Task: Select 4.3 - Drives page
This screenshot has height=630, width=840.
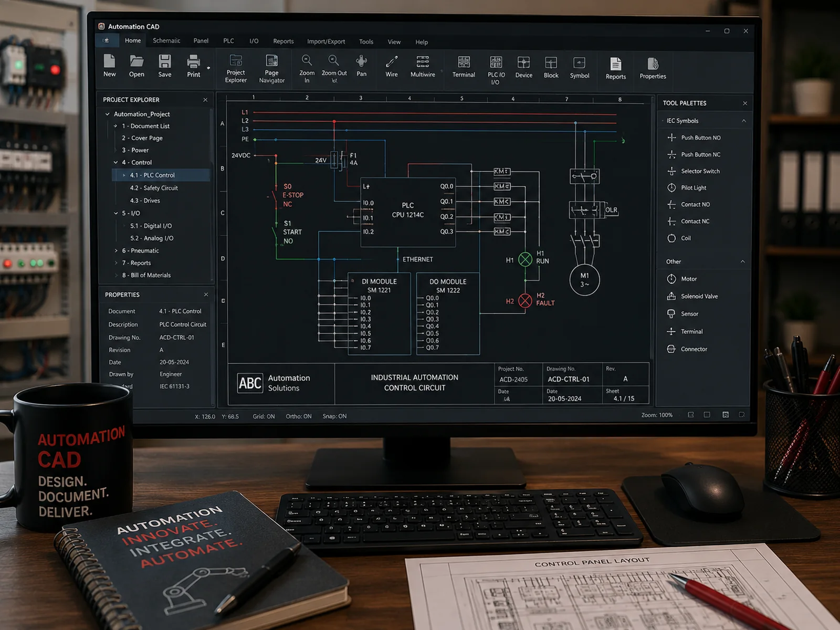Action: click(x=145, y=201)
